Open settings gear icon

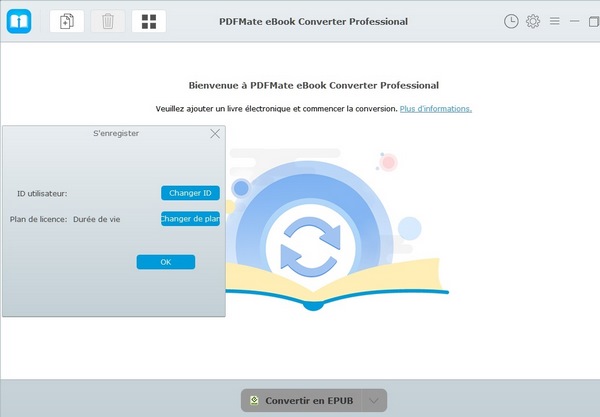(x=533, y=21)
